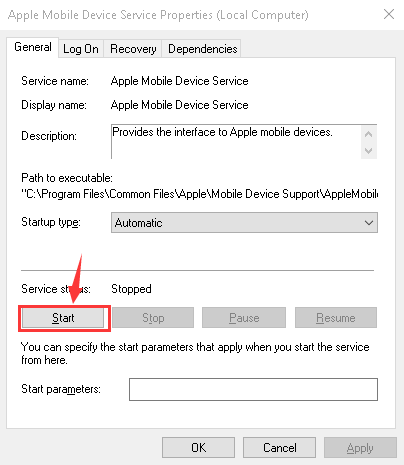The height and width of the screenshot is (465, 404).
Task: Expand the Startup type dropdown showing Automatic
Action: click(x=244, y=223)
